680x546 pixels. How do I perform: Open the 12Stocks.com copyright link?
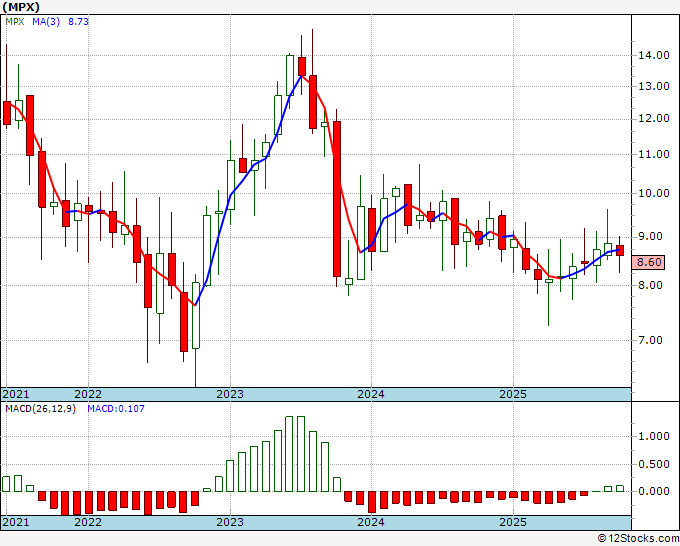pos(638,539)
